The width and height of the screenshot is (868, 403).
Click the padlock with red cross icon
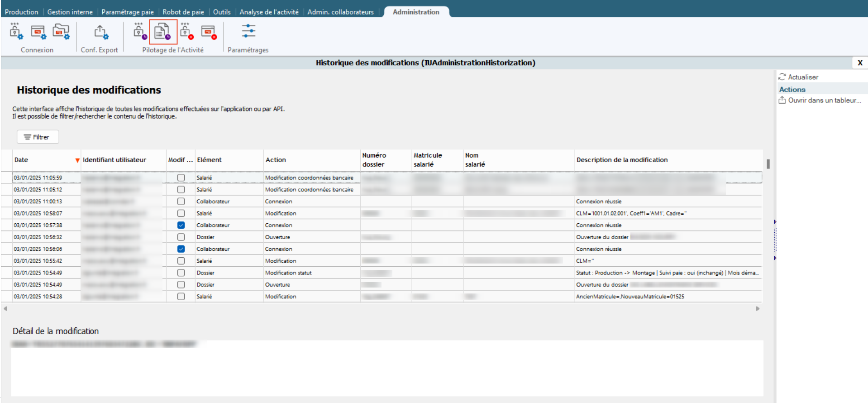coord(186,32)
